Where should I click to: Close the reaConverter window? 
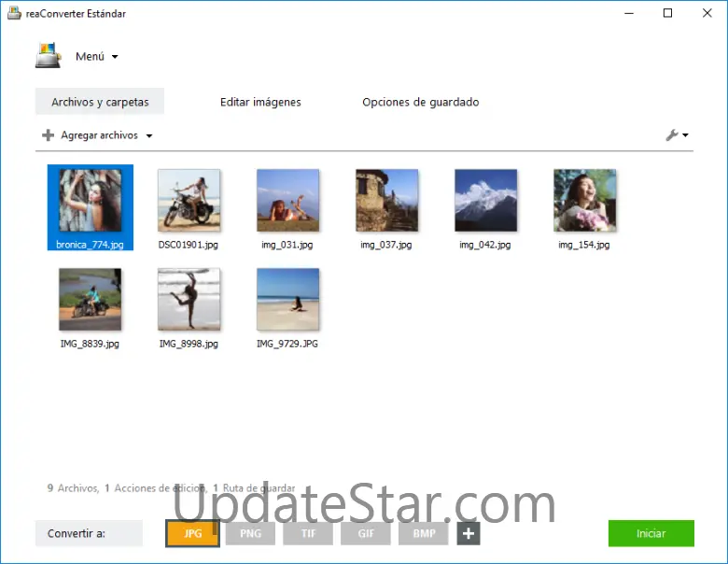[x=707, y=13]
